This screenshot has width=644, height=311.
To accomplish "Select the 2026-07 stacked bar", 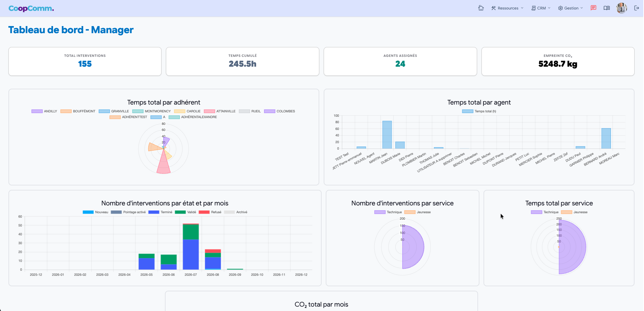I will pyautogui.click(x=191, y=246).
